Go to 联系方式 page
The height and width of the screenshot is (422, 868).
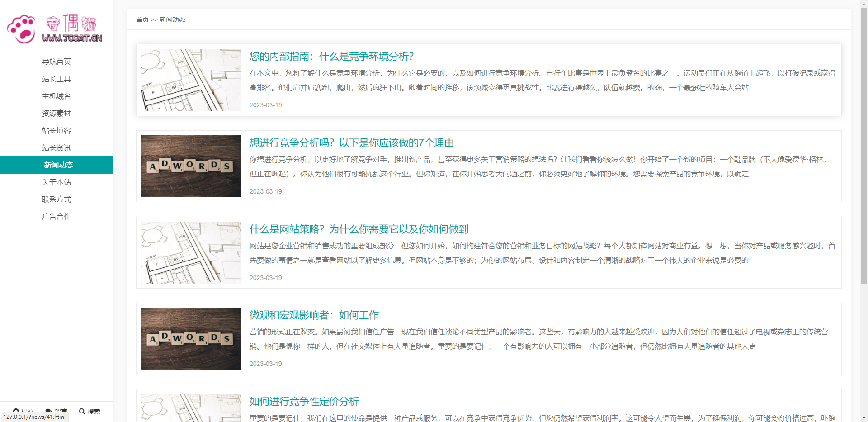point(57,199)
